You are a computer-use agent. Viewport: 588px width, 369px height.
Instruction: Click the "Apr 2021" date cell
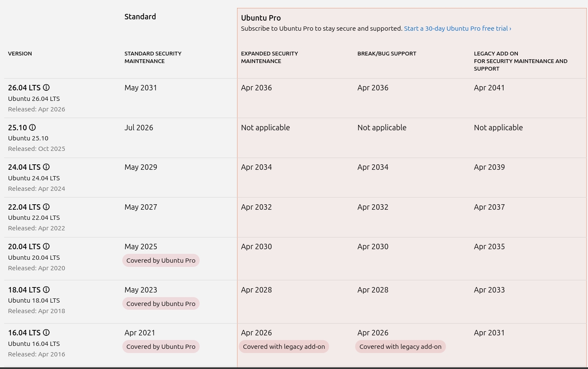point(140,333)
